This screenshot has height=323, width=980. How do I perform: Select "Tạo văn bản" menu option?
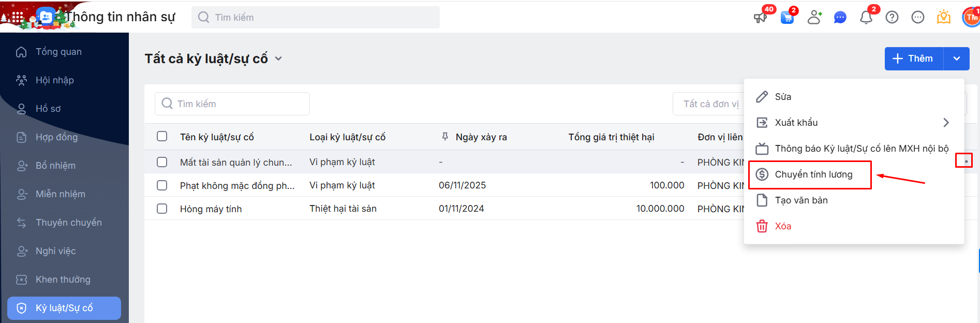[x=801, y=200]
